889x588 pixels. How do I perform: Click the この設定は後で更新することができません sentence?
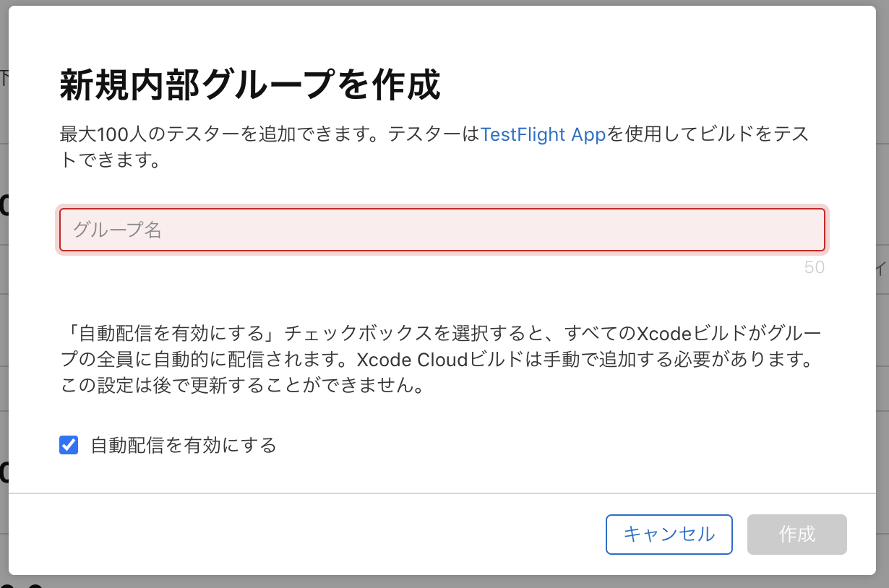(241, 386)
